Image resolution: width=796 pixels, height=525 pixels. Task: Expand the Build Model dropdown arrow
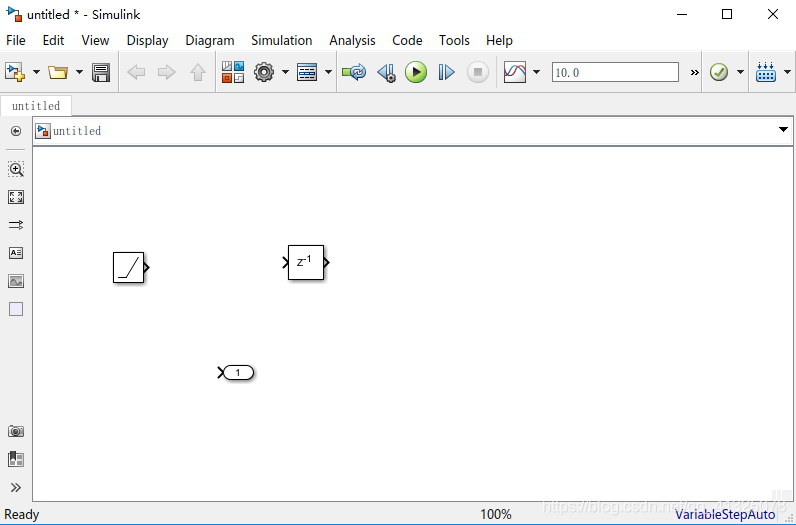pos(787,72)
